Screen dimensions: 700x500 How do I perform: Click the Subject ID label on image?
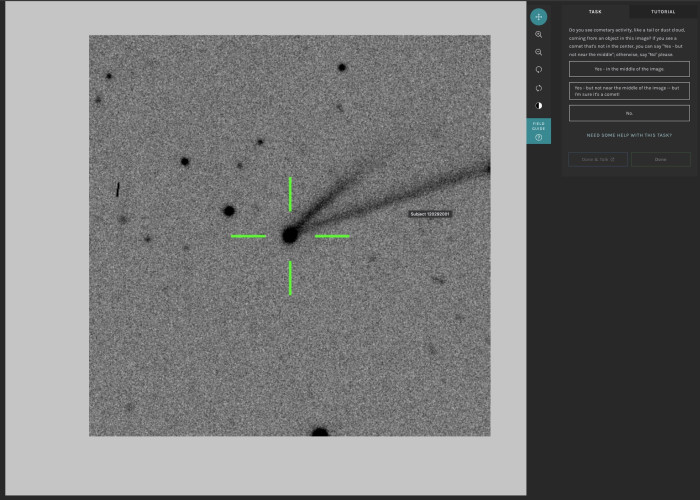point(430,214)
